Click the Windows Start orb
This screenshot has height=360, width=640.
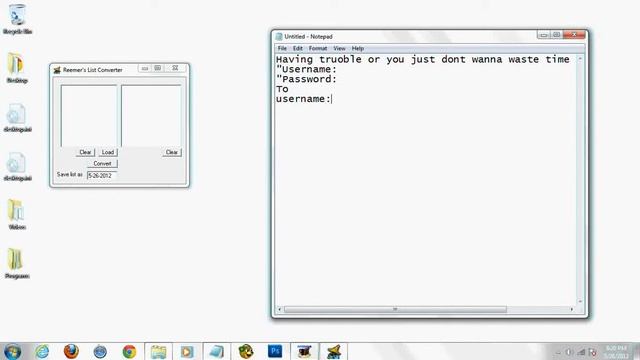coord(12,351)
